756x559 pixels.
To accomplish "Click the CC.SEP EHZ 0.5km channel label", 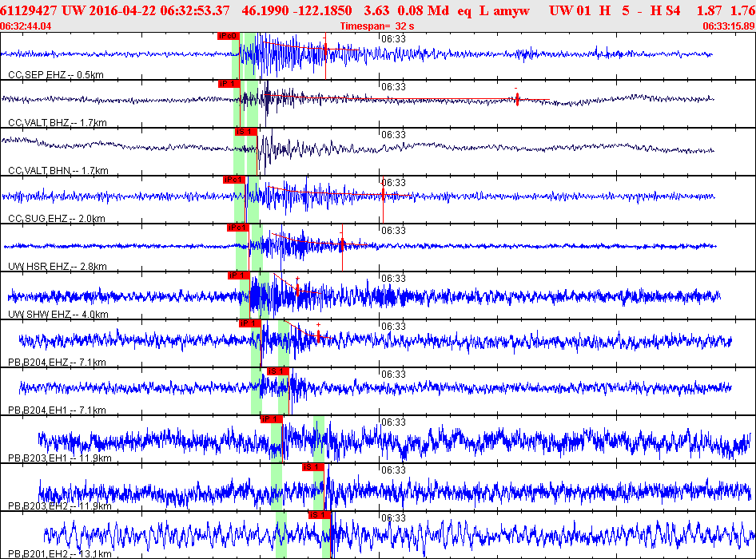I will click(x=56, y=75).
